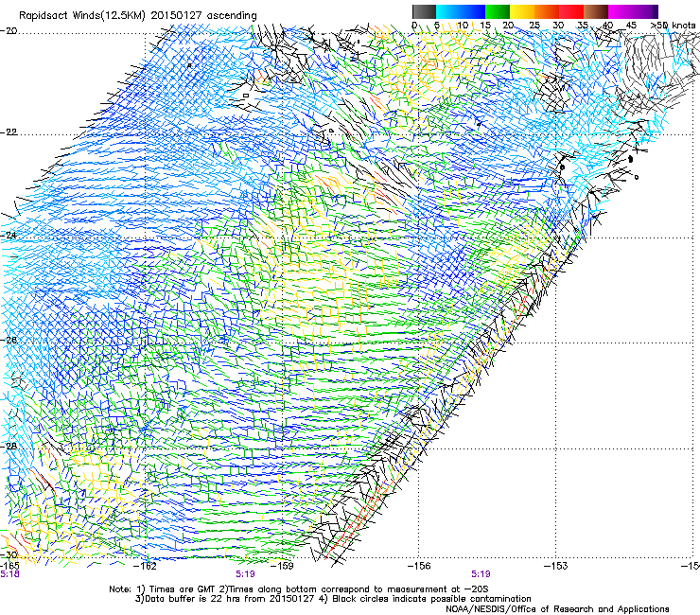The image size is (700, 615).
Task: Click the "-22" latitude axis label
Action: [x=9, y=132]
